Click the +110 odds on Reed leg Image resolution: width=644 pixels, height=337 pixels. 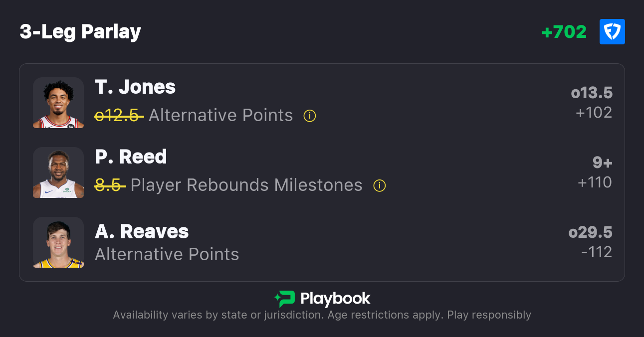click(x=595, y=182)
